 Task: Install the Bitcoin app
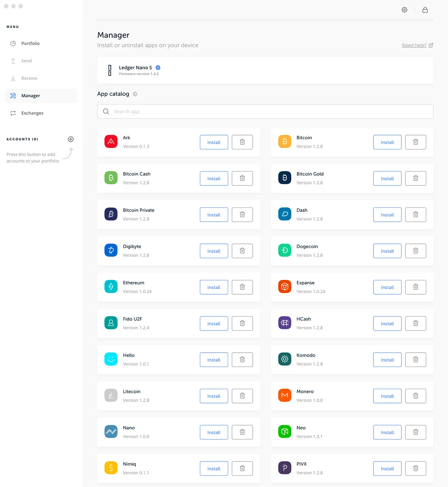(x=387, y=142)
